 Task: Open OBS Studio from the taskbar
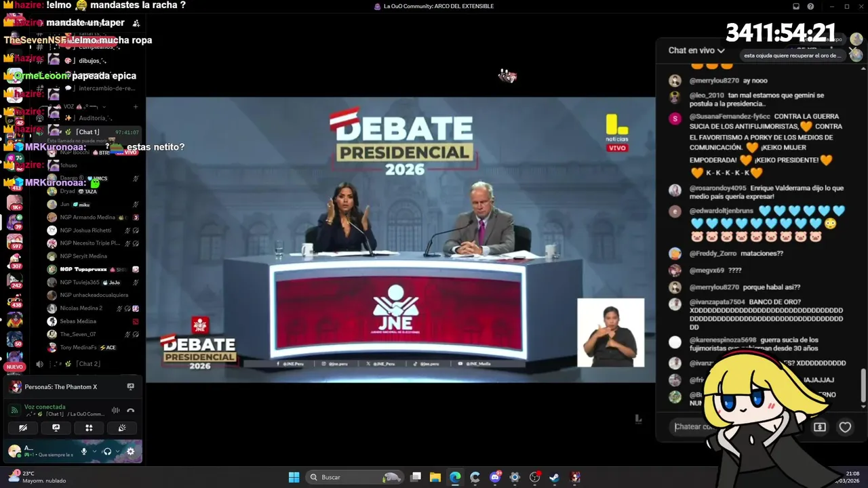534,477
